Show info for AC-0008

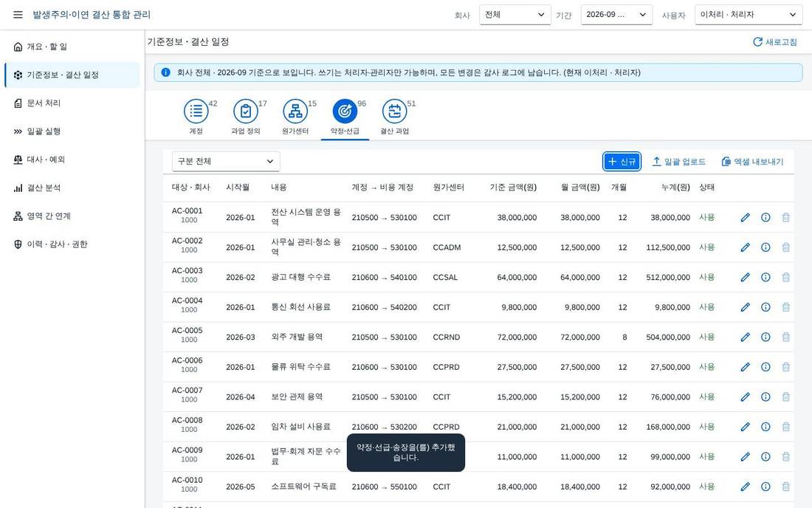pos(765,427)
